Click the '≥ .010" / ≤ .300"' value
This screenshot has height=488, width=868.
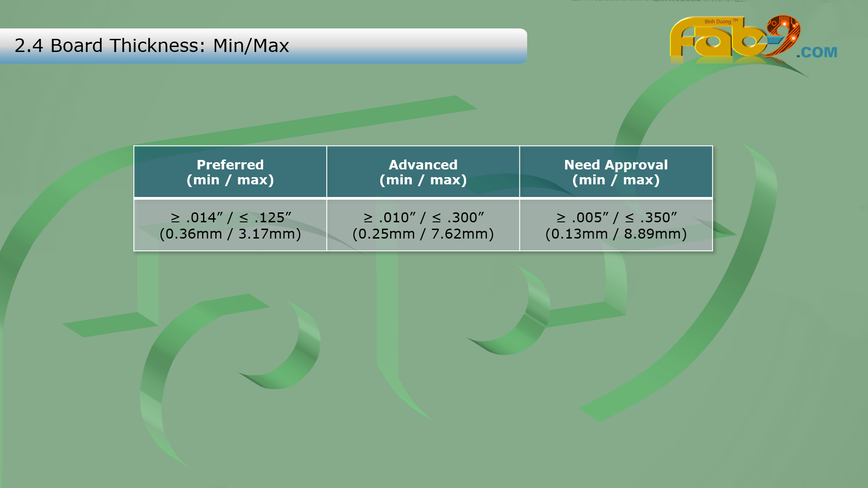pyautogui.click(x=424, y=217)
